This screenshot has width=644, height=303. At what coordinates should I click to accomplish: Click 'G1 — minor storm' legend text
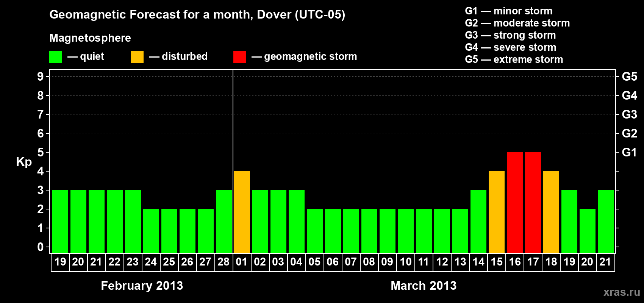(509, 11)
